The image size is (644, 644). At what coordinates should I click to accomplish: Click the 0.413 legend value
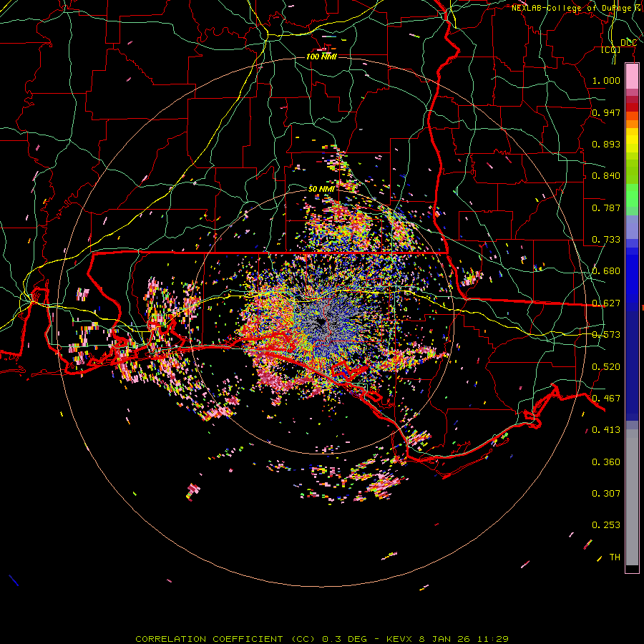click(x=606, y=430)
